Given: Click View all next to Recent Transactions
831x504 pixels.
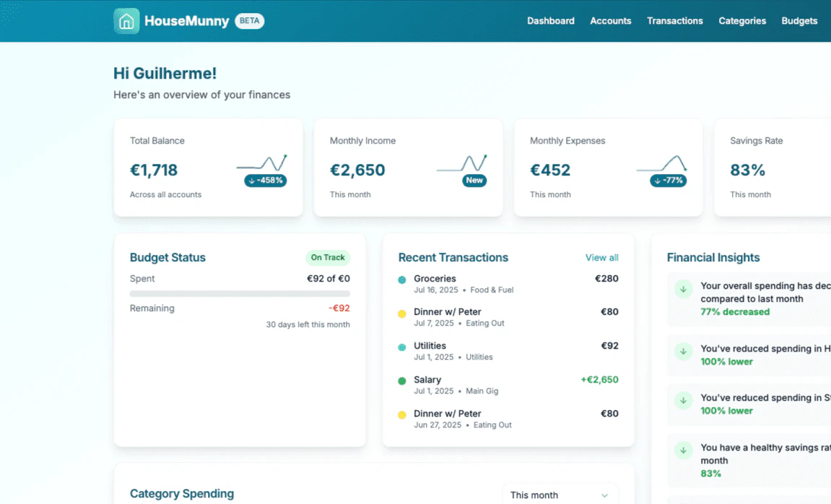Looking at the screenshot, I should click(602, 257).
